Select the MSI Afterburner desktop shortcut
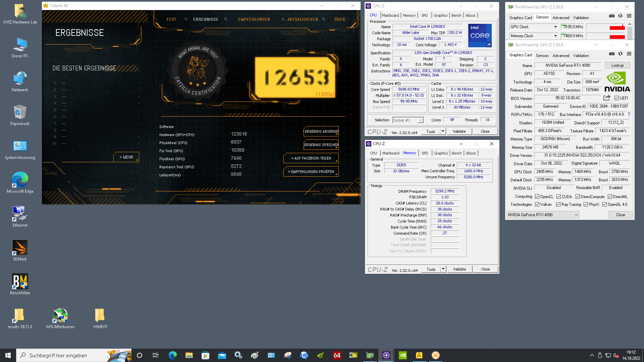This screenshot has width=644, height=362. [x=60, y=318]
